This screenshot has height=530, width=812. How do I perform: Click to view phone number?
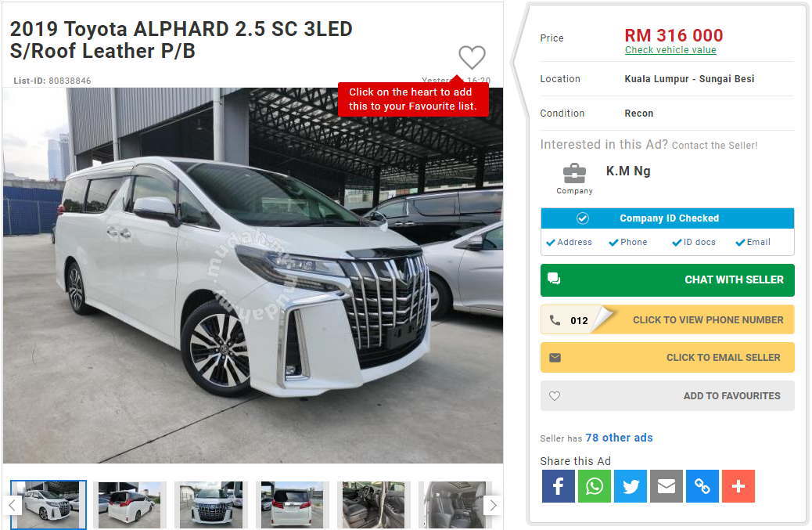tap(667, 319)
